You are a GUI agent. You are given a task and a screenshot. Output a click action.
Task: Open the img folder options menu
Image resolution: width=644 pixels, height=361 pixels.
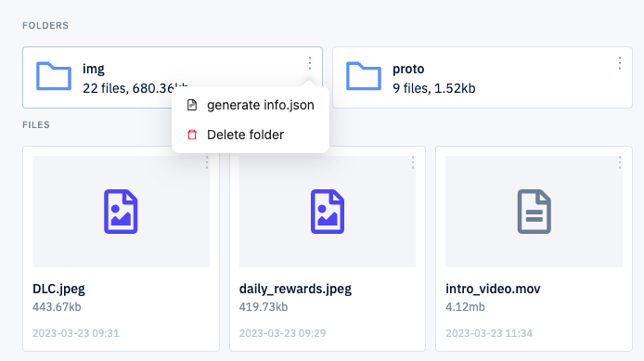[x=310, y=63]
